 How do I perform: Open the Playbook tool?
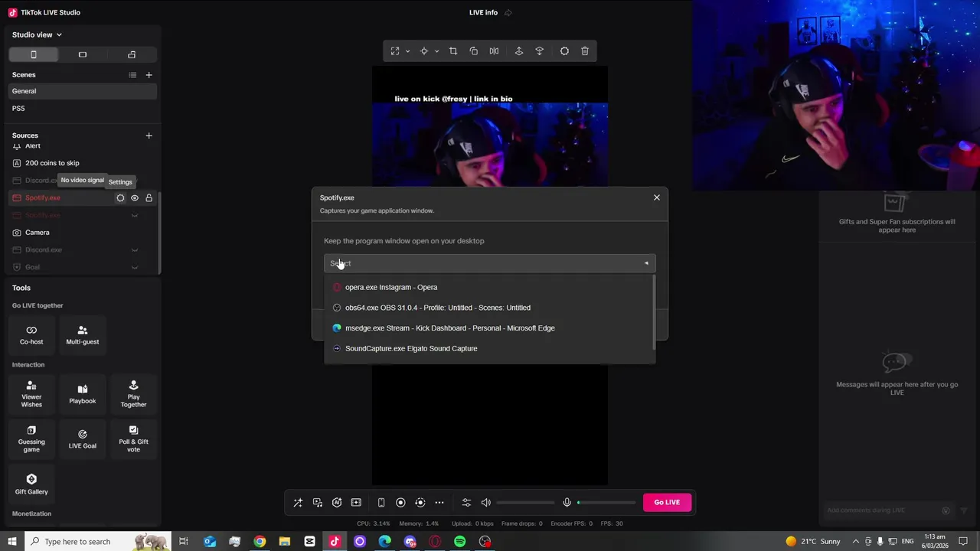point(83,394)
